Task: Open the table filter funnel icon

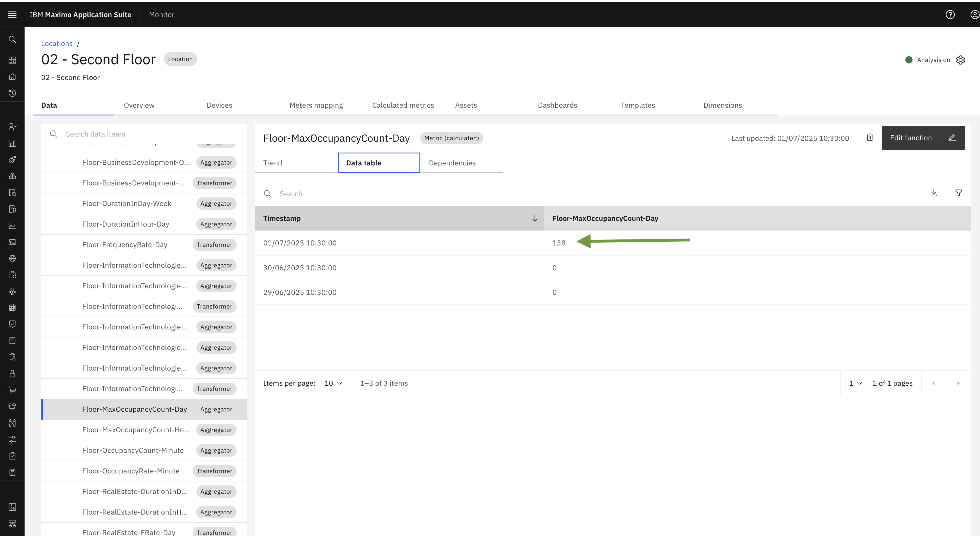Action: coord(958,193)
